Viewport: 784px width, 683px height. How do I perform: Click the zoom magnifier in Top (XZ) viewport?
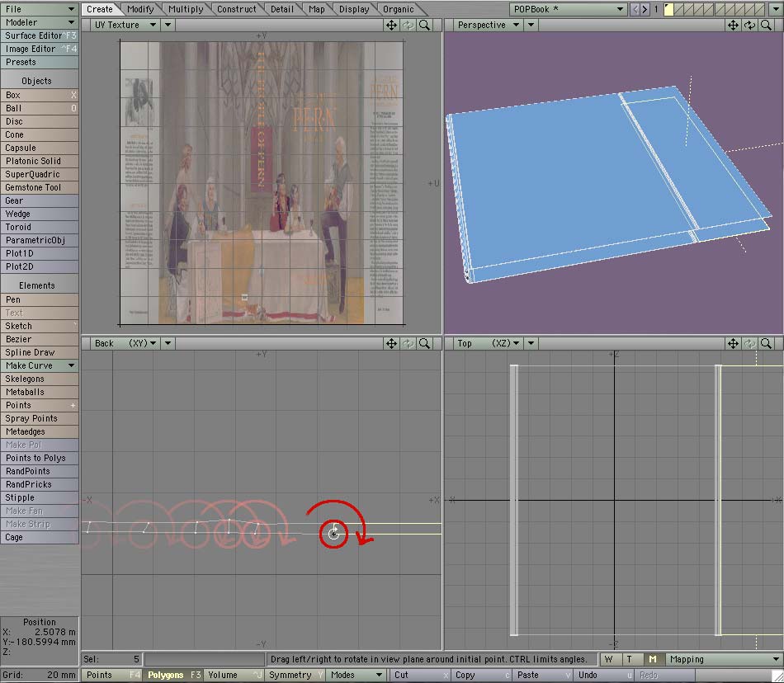coord(766,343)
